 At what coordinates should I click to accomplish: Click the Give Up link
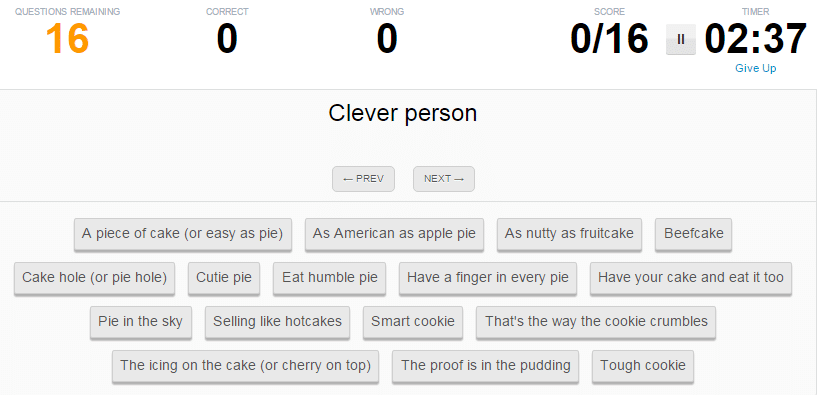[755, 68]
